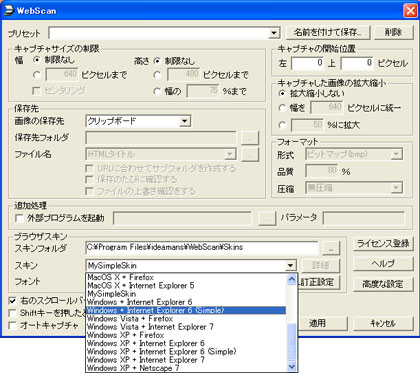Click the 名前を付けて保存 button
The height and width of the screenshot is (373, 420).
pyautogui.click(x=327, y=32)
